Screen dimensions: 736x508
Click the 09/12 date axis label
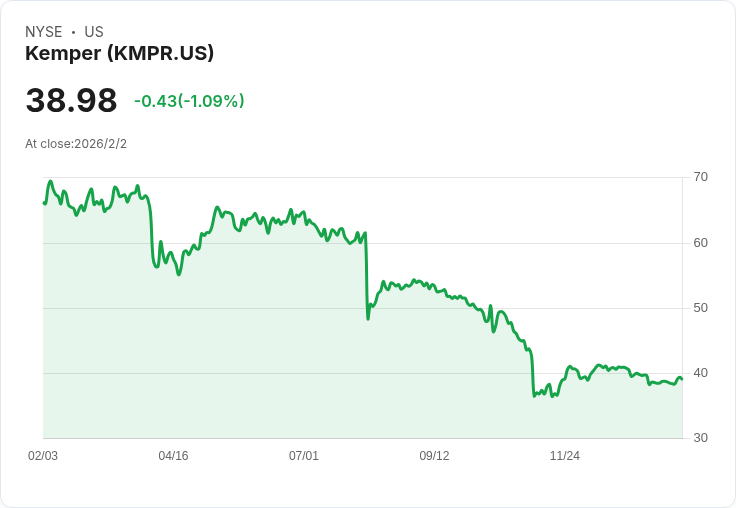(x=434, y=456)
